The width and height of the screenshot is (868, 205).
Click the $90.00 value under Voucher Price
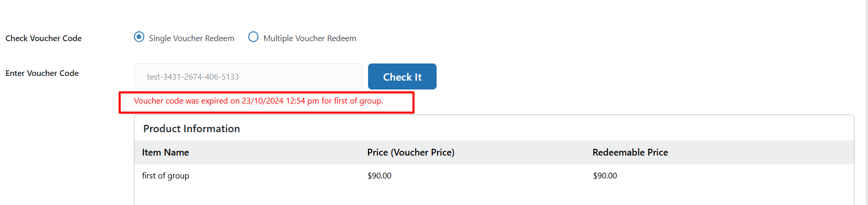[379, 176]
